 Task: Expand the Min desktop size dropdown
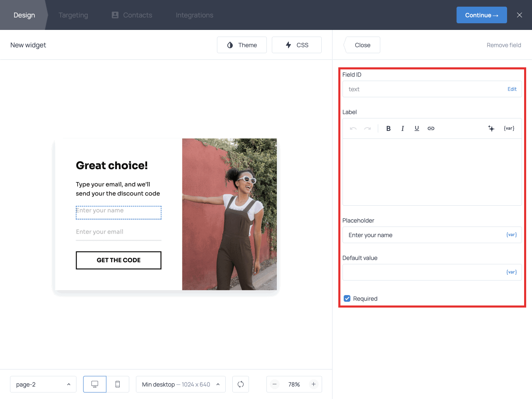(x=180, y=384)
